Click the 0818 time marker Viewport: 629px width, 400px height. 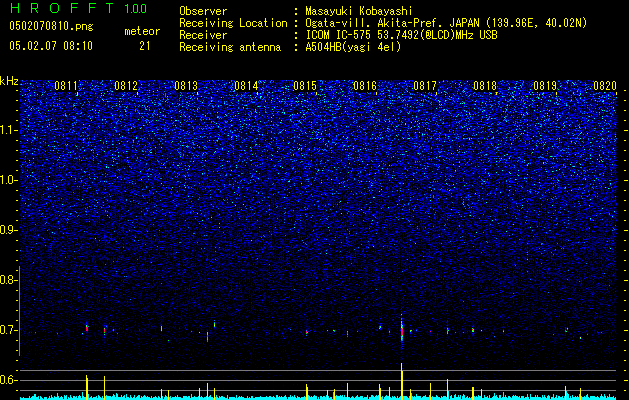pyautogui.click(x=485, y=86)
